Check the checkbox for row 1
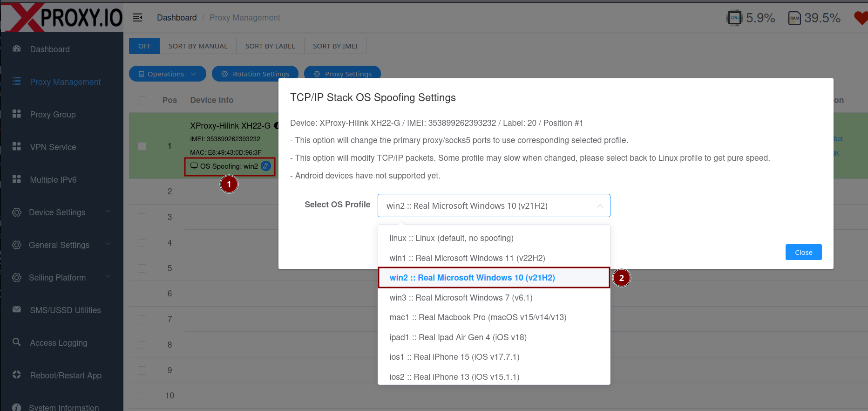The width and height of the screenshot is (868, 411). coord(142,146)
